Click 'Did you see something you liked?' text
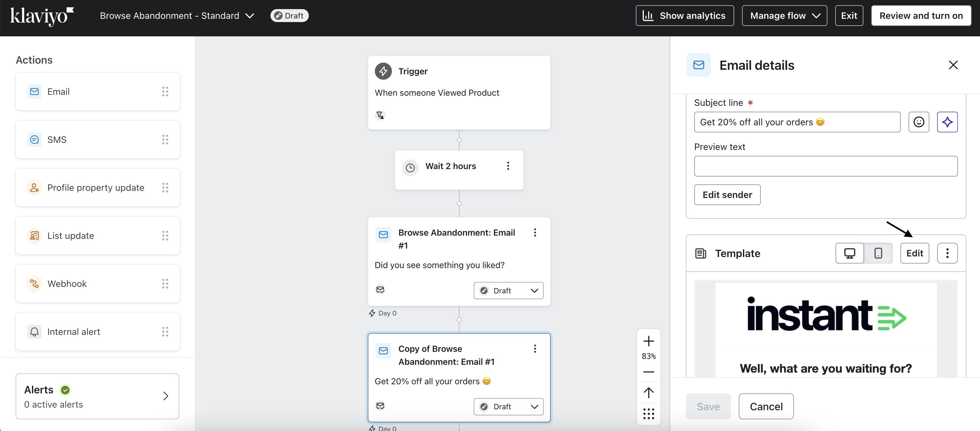Image resolution: width=980 pixels, height=431 pixels. 439,265
